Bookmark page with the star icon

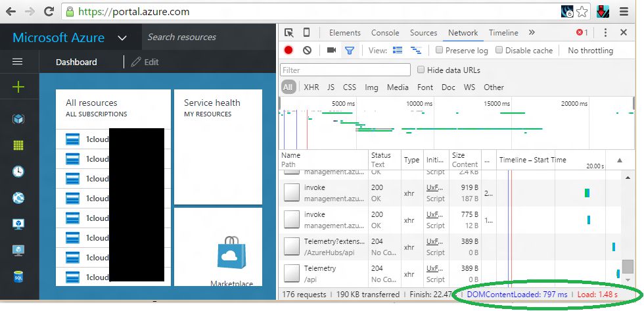582,12
